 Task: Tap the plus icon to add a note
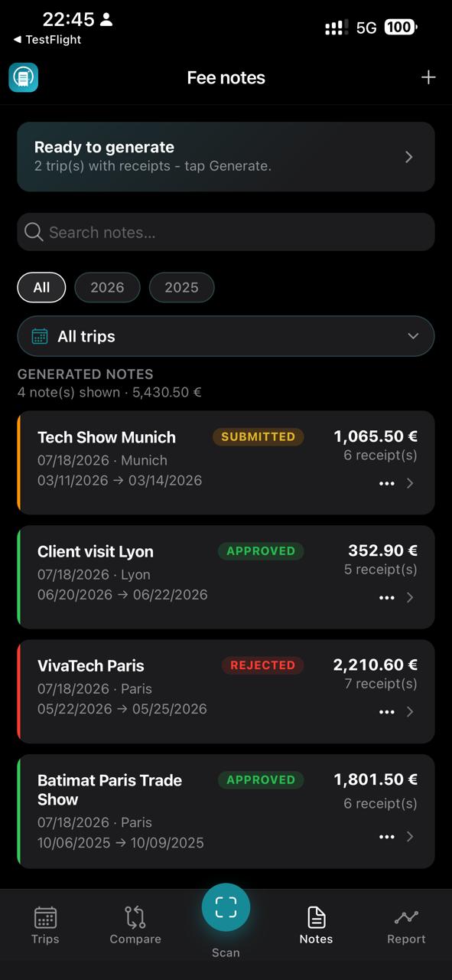tap(428, 77)
